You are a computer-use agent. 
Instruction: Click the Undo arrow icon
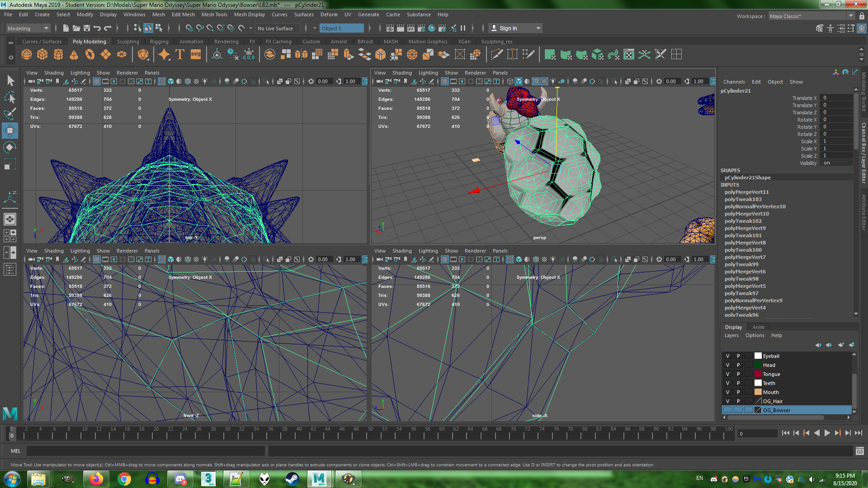(x=97, y=28)
